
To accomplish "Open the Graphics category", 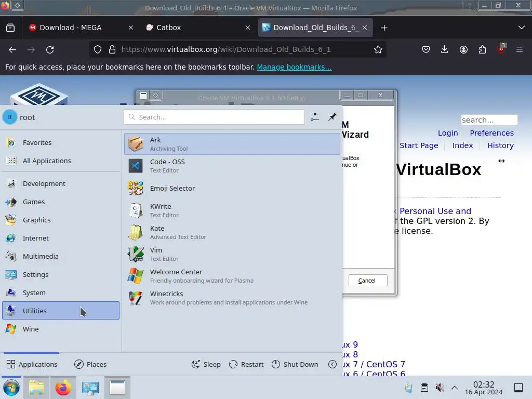I will tap(61, 220).
